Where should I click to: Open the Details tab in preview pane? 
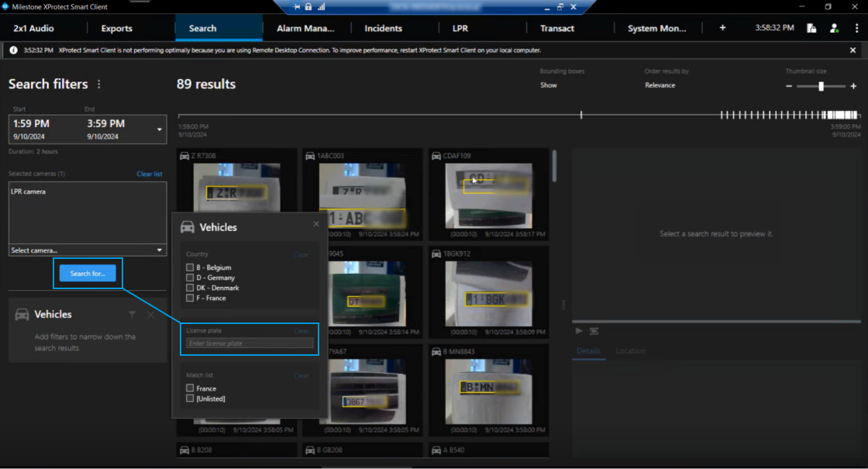(x=588, y=351)
